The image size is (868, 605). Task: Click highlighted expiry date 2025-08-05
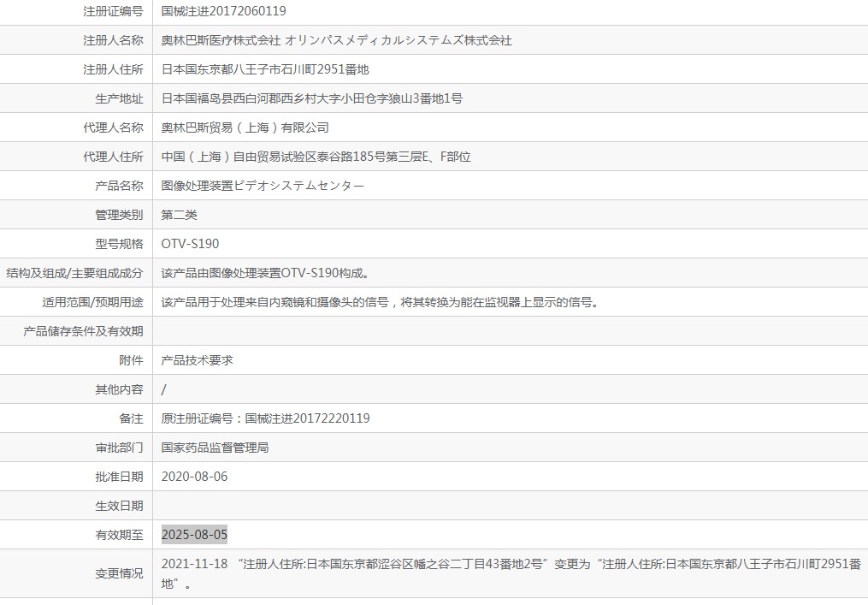click(x=194, y=535)
